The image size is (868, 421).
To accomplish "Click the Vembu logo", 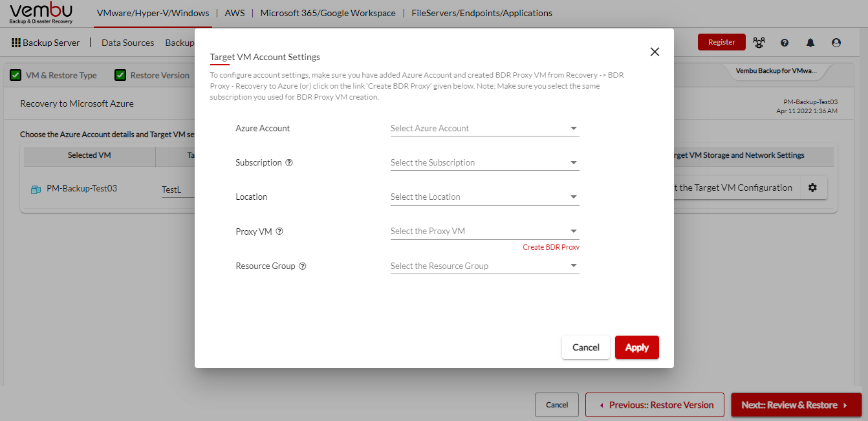I will 41,12.
